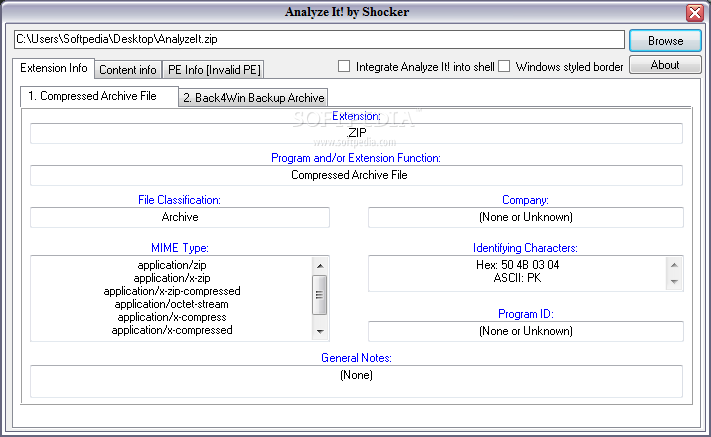Click the Analyze It! by Shocker title bar
This screenshot has height=437, width=711.
point(347,12)
